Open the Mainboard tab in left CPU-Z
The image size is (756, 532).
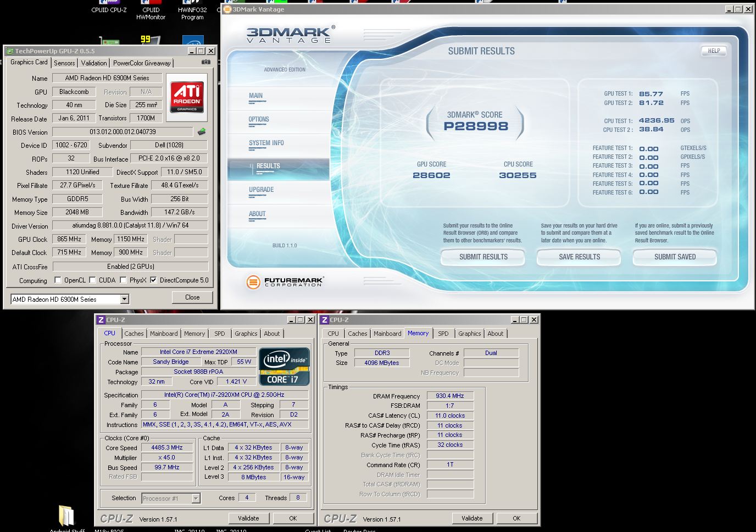click(x=164, y=334)
